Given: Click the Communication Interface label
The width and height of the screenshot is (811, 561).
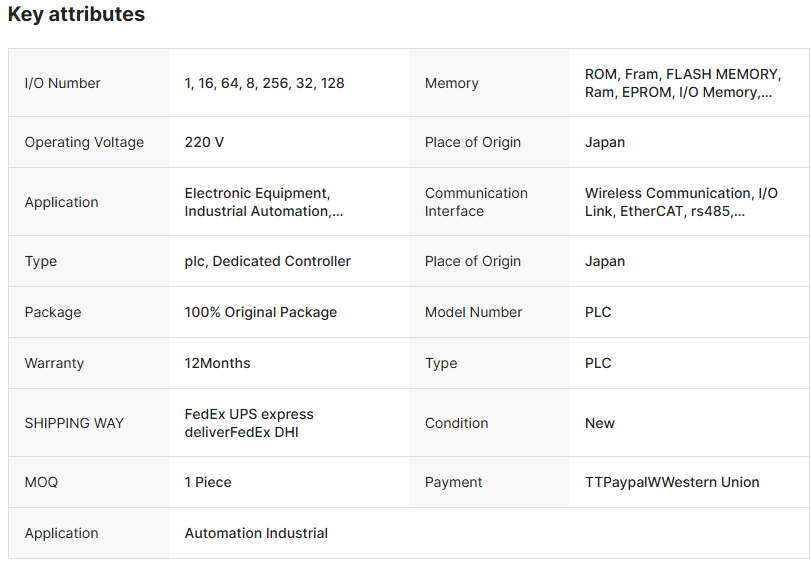Looking at the screenshot, I should click(x=476, y=202).
